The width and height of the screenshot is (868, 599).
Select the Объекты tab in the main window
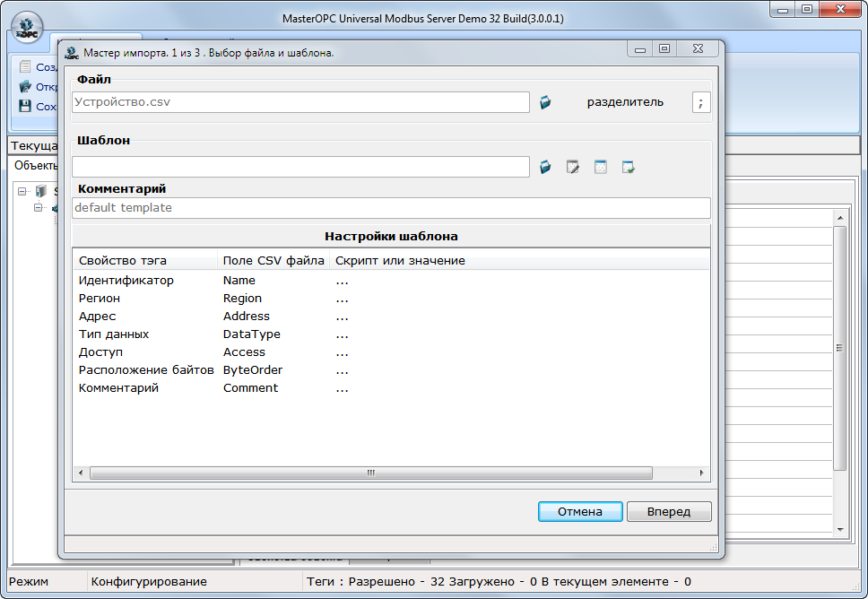coord(36,165)
